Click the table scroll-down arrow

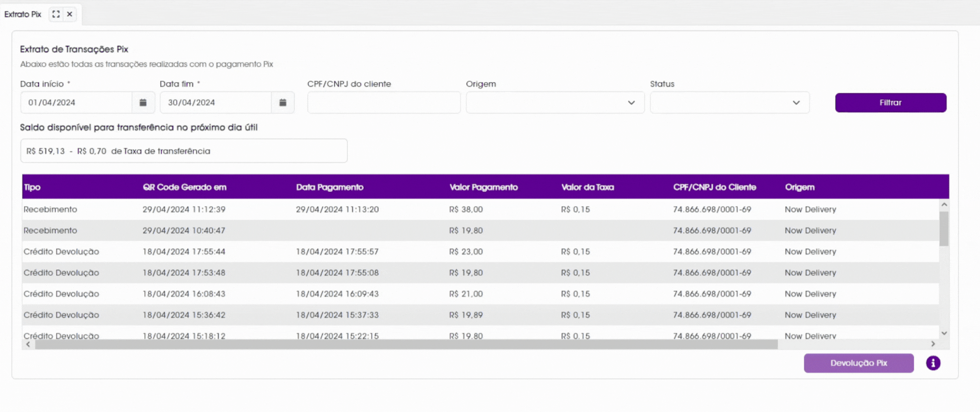(x=944, y=333)
